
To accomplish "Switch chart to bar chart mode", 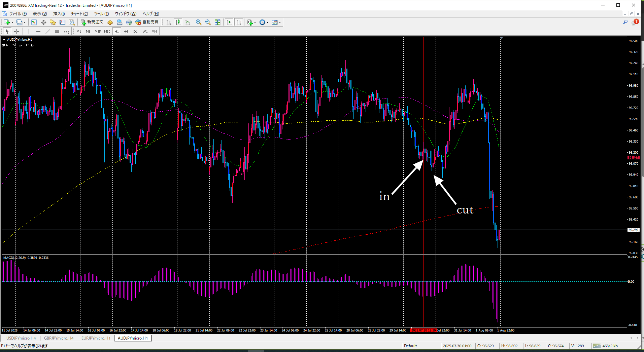I will [169, 22].
